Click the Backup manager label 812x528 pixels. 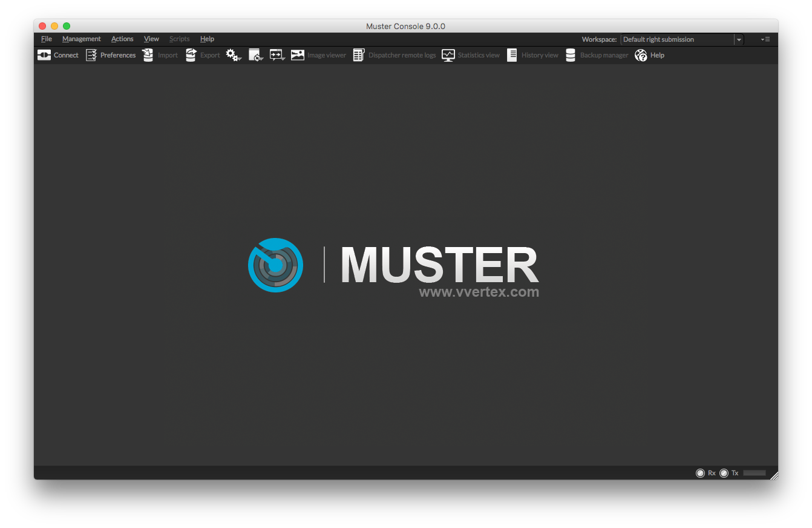tap(604, 55)
